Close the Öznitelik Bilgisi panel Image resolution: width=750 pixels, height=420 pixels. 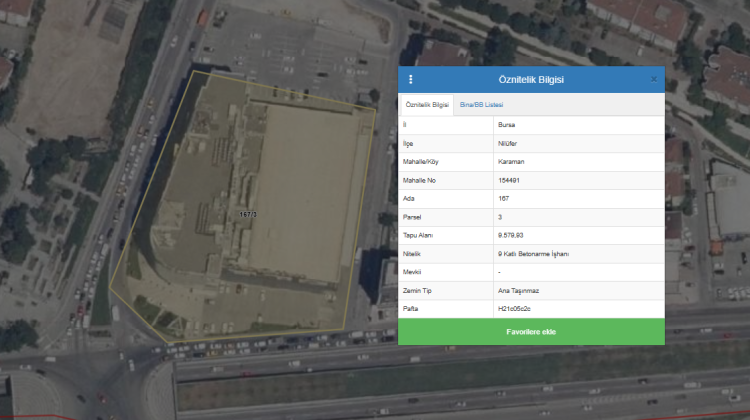tap(654, 79)
